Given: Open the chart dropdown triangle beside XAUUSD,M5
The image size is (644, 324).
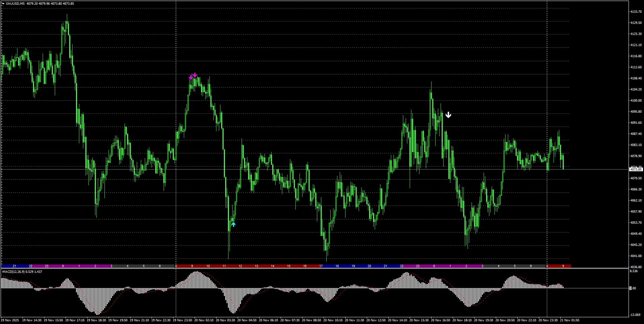Looking at the screenshot, I should tap(3, 4).
